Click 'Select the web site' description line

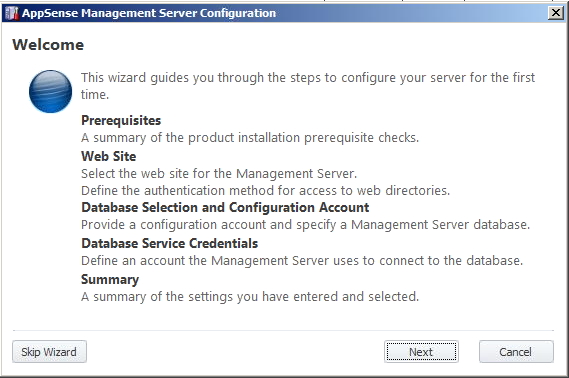(219, 174)
